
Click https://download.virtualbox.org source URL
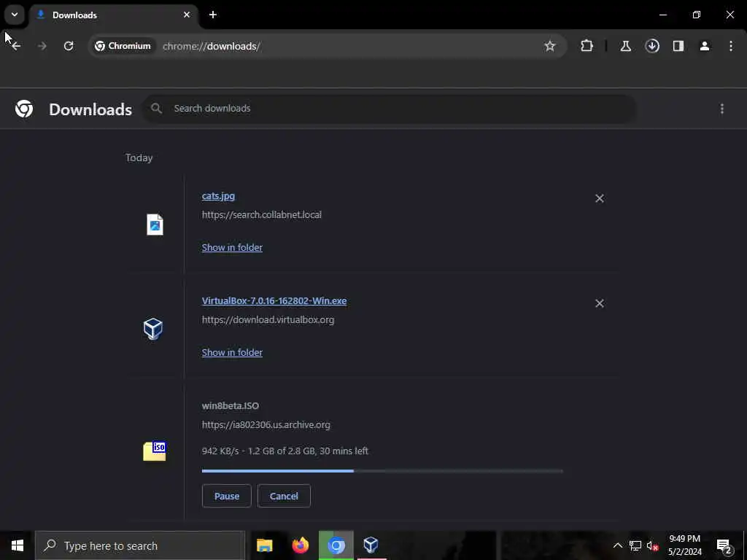[268, 320]
